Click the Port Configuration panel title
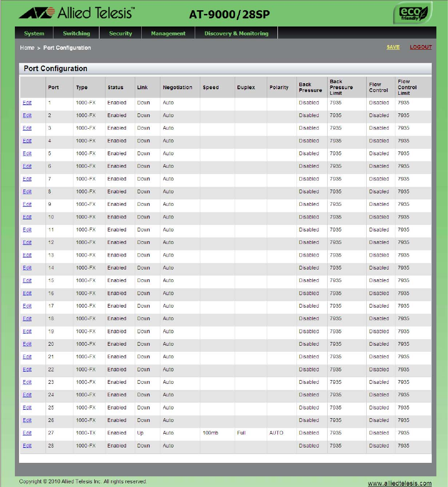This screenshot has height=487, width=448. [x=56, y=69]
